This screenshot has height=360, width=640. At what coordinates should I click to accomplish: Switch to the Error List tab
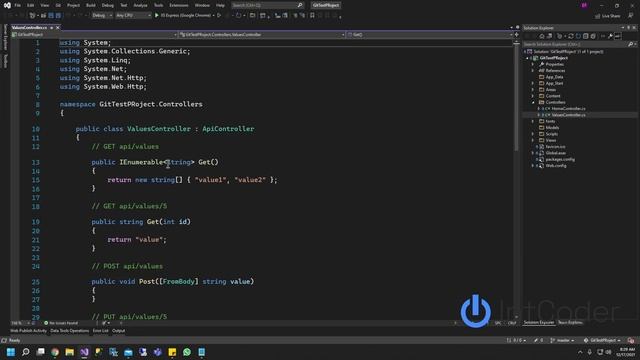(x=100, y=331)
